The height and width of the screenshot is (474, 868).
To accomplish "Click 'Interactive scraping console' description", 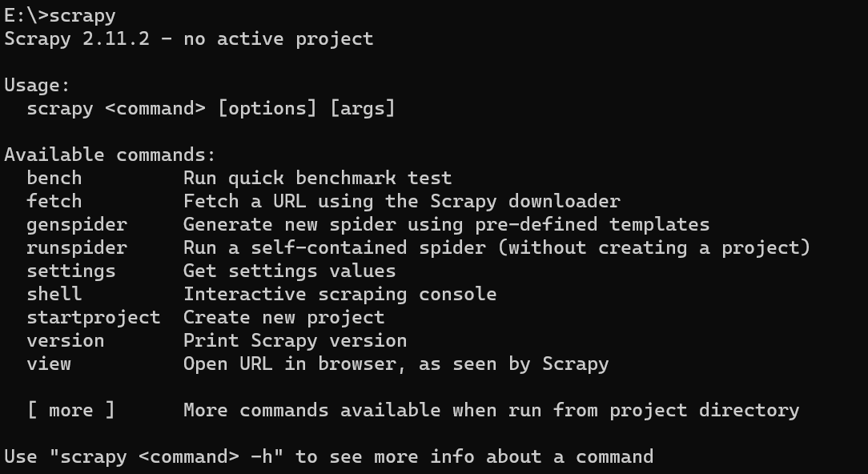I will click(x=340, y=294).
